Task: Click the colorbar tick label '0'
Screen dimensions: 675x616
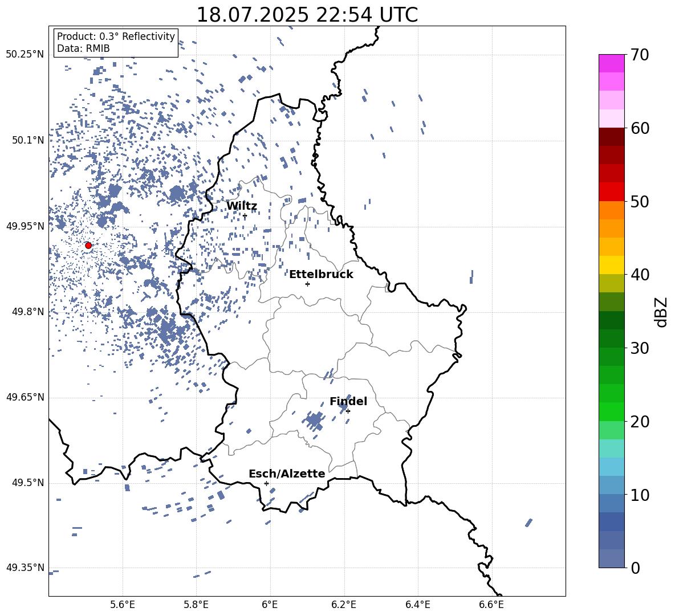Action: 635,568
